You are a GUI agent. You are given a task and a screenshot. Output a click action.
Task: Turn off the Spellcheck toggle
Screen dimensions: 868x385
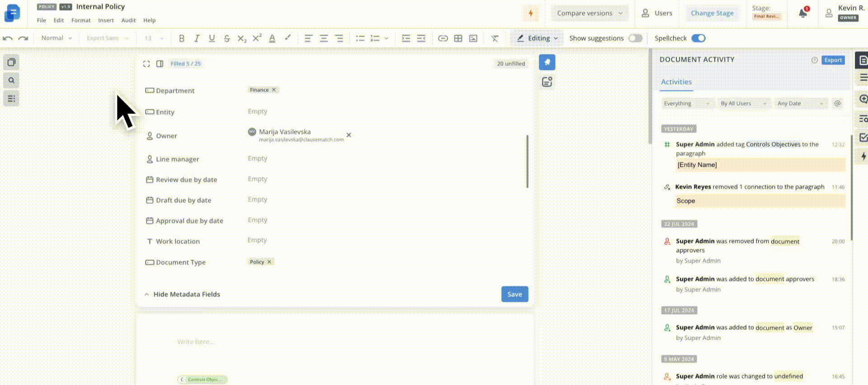[698, 38]
